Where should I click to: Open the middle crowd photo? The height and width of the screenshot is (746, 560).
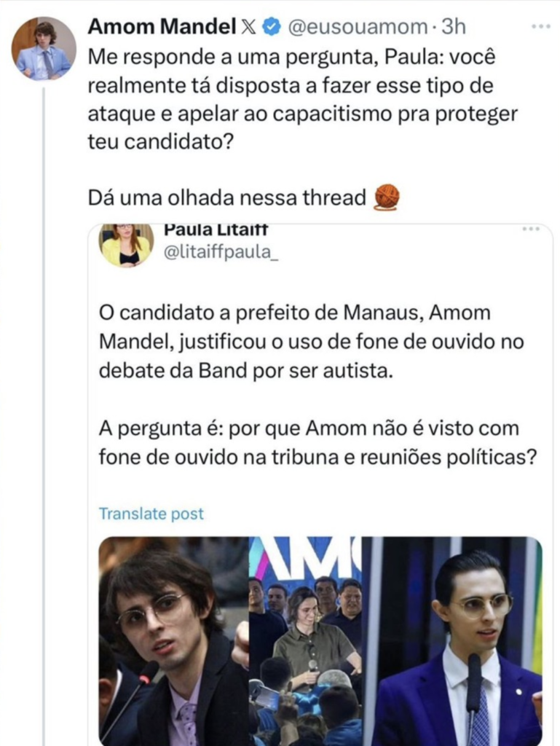(305, 641)
